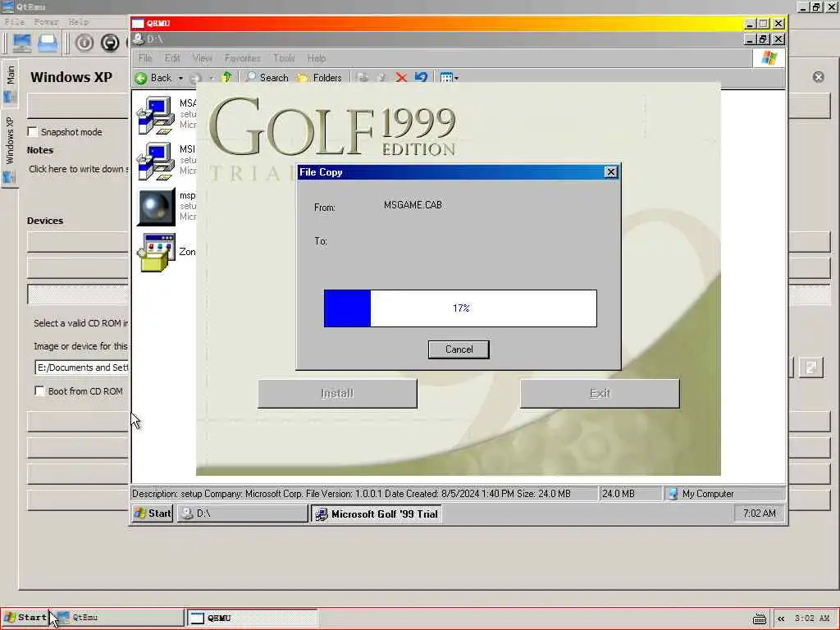Toggle the Snapshot mode checkbox
Image resolution: width=840 pixels, height=630 pixels.
(x=33, y=132)
